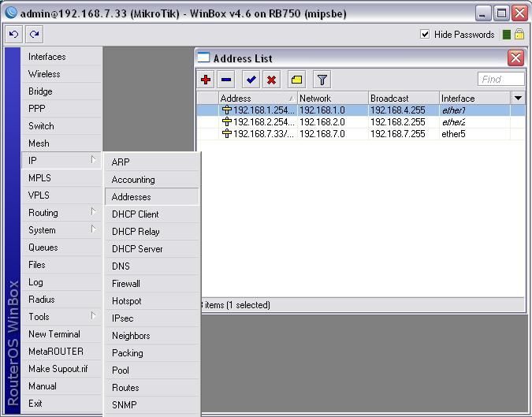Viewport: 532px width, 417px height.
Task: Open the Radius menu item
Action: [61, 300]
